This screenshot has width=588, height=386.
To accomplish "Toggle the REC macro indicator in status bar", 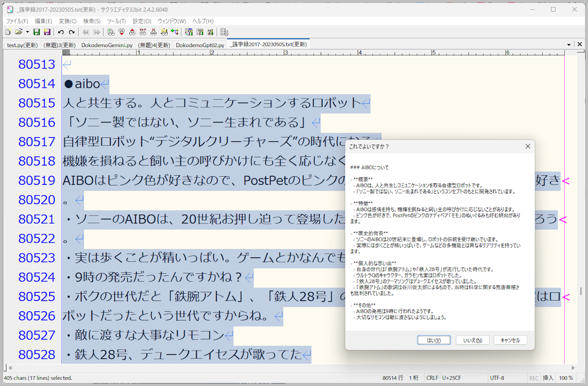I will (x=534, y=378).
